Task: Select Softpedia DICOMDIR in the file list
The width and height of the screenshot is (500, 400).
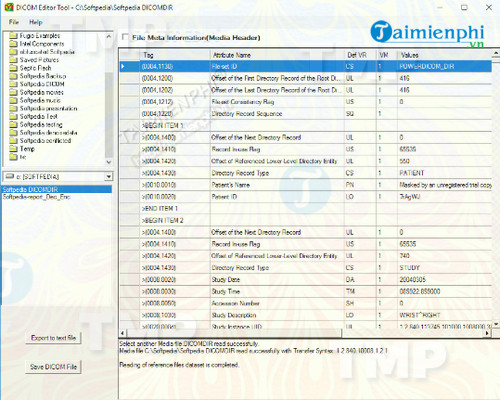Action: click(57, 189)
